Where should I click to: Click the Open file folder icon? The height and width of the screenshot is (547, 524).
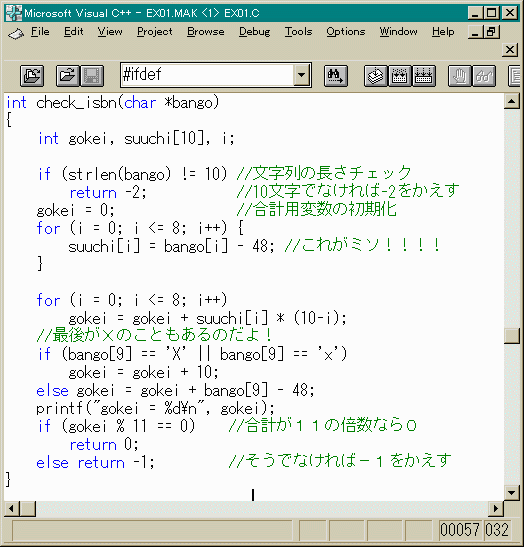click(x=67, y=75)
